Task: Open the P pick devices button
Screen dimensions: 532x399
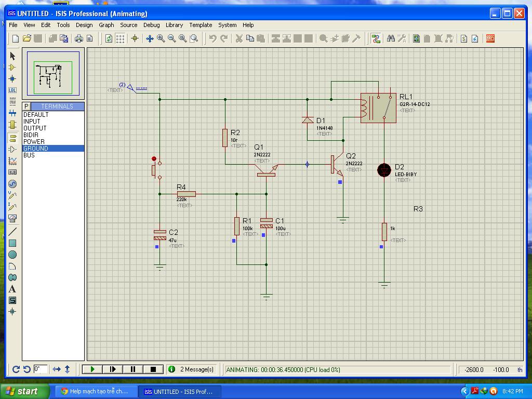Action: pyautogui.click(x=26, y=107)
